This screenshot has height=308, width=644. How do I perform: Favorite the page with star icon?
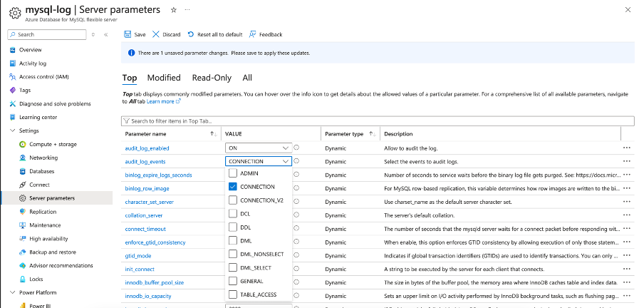175,10
